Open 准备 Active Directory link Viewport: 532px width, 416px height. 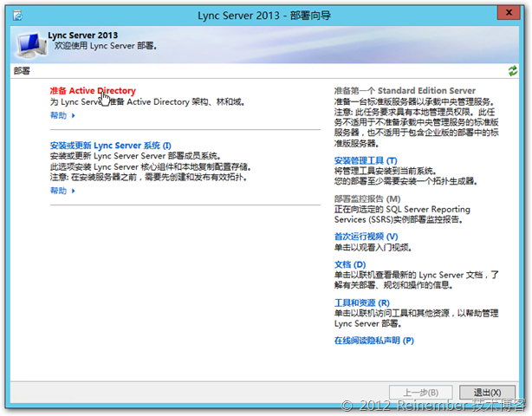[93, 91]
